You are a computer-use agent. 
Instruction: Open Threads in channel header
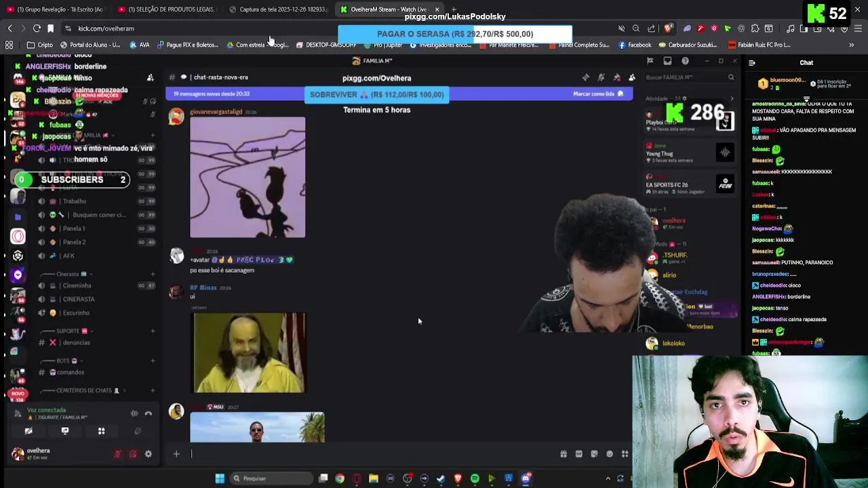click(586, 77)
